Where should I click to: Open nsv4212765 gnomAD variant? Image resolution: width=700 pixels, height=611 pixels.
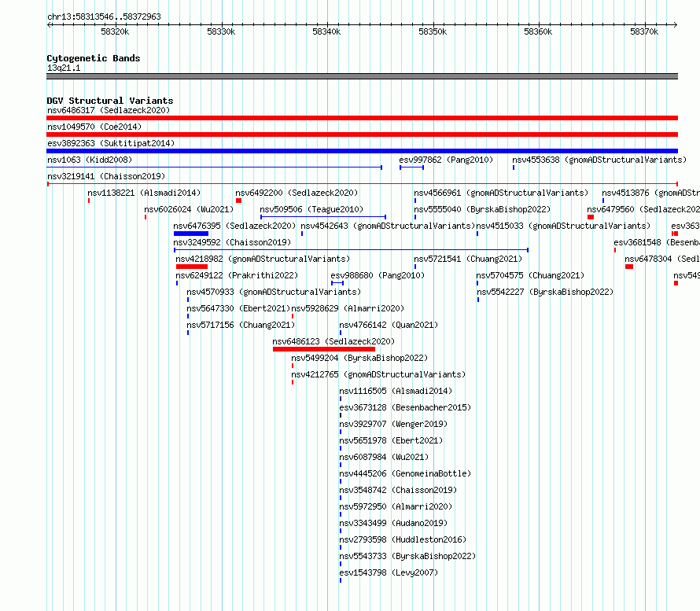click(378, 374)
